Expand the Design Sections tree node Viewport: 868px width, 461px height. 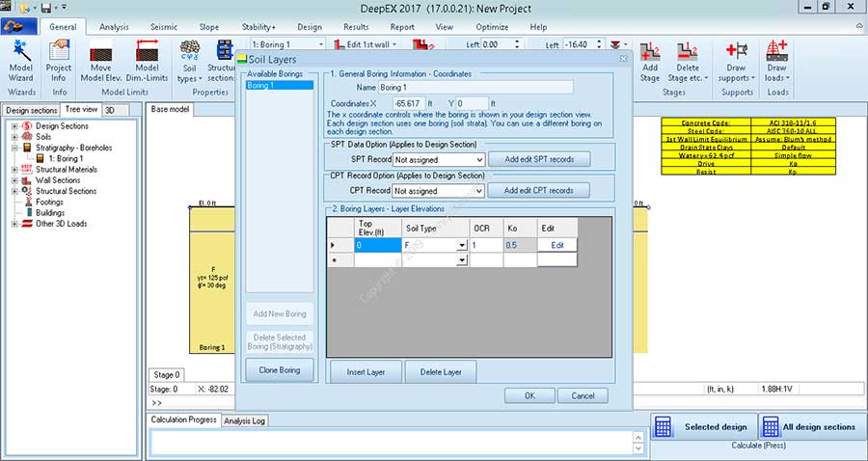[x=16, y=126]
